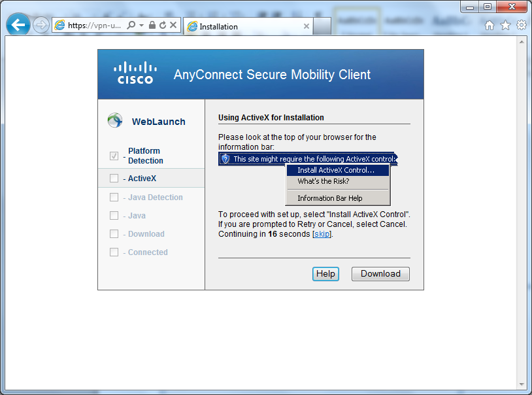This screenshot has height=395, width=532.
Task: Click the scrollbar up arrow
Action: (x=522, y=42)
